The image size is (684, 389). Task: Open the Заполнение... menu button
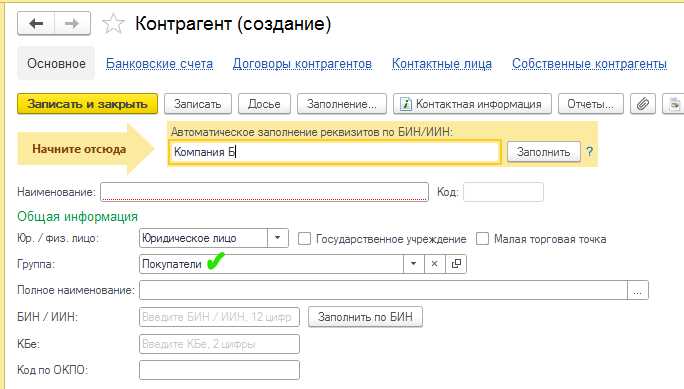click(x=342, y=104)
